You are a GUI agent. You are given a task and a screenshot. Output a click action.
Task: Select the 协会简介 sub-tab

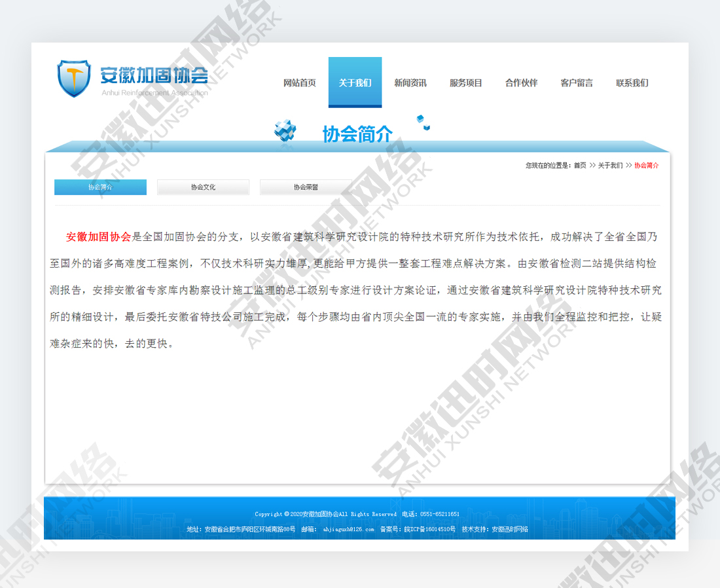click(x=100, y=187)
